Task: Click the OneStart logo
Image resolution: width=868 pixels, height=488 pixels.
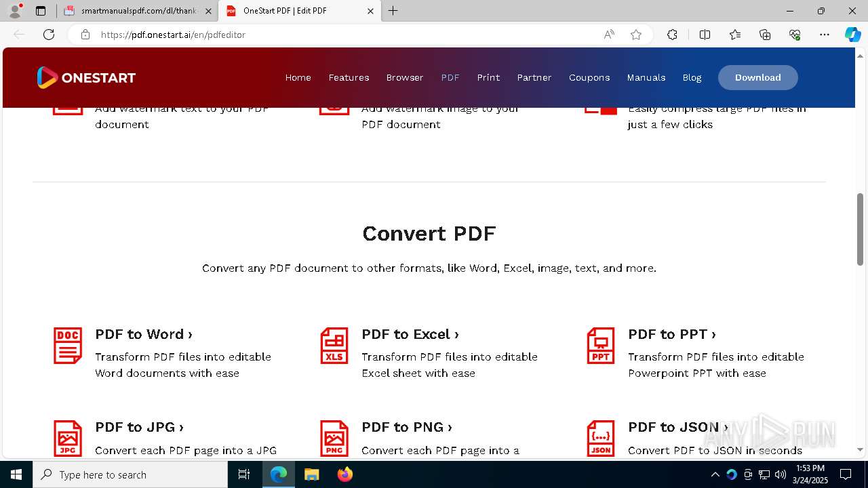Action: pyautogui.click(x=86, y=77)
